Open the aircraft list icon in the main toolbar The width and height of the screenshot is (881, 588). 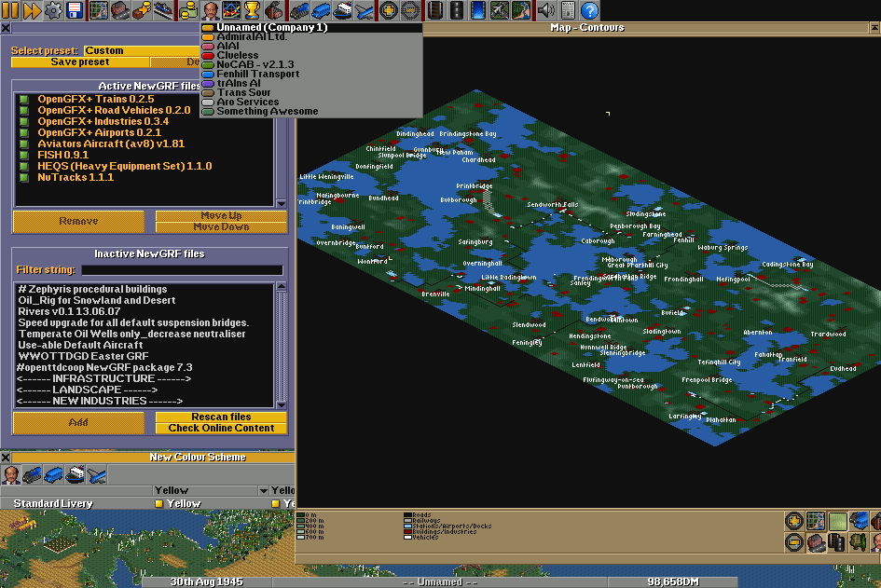point(364,10)
